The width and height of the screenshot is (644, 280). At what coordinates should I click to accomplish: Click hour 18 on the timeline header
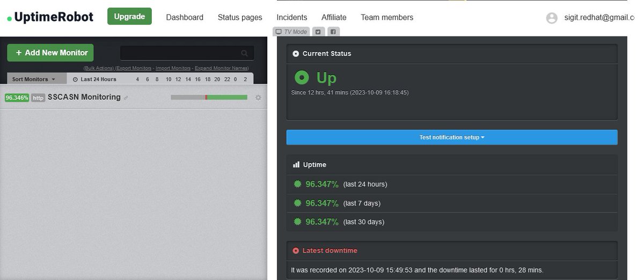tap(208, 79)
